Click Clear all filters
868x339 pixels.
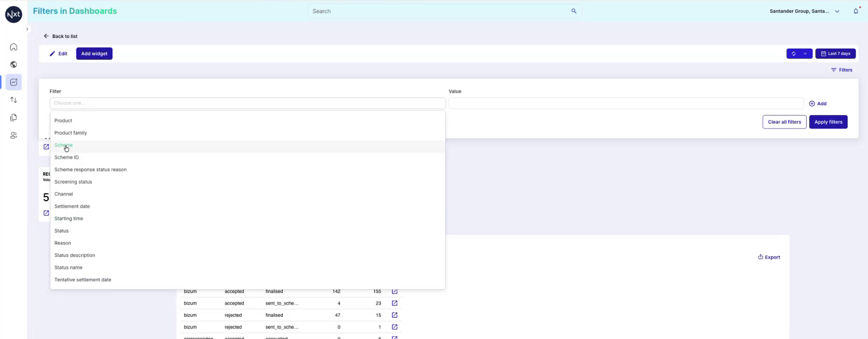[784, 122]
